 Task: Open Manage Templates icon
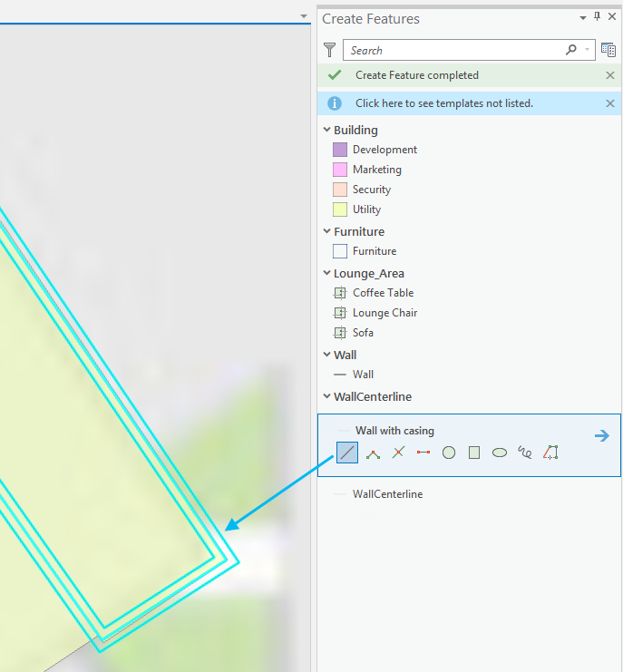point(608,50)
